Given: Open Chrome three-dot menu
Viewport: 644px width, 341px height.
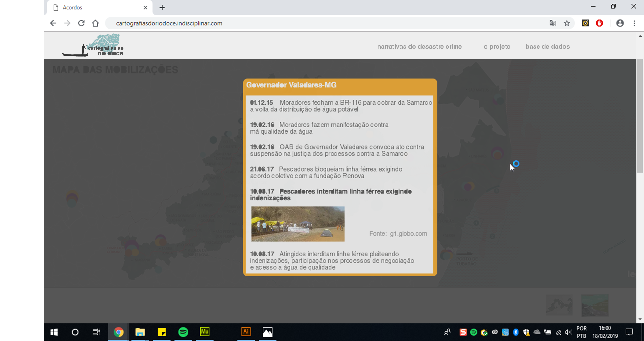Looking at the screenshot, I should [x=634, y=23].
